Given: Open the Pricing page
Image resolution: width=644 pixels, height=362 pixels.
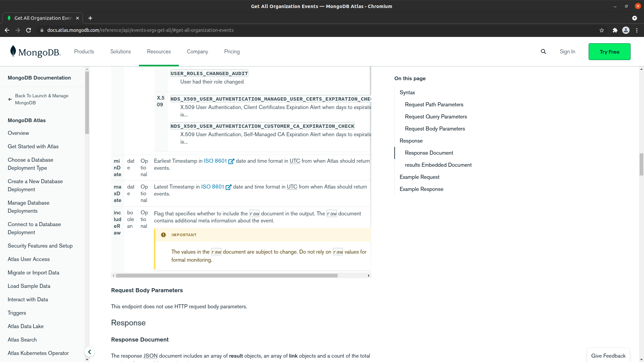Looking at the screenshot, I should coord(232,52).
